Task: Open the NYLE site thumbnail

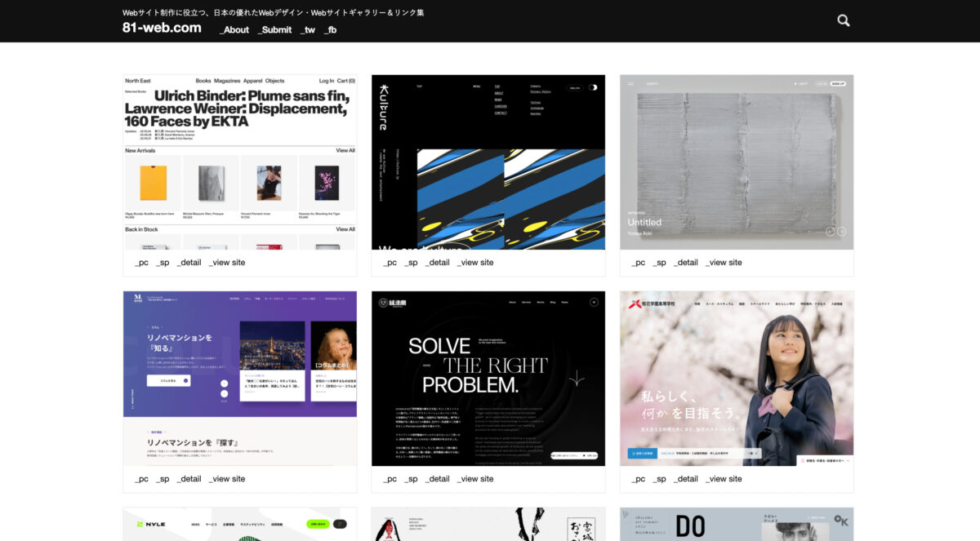Action: click(240, 524)
